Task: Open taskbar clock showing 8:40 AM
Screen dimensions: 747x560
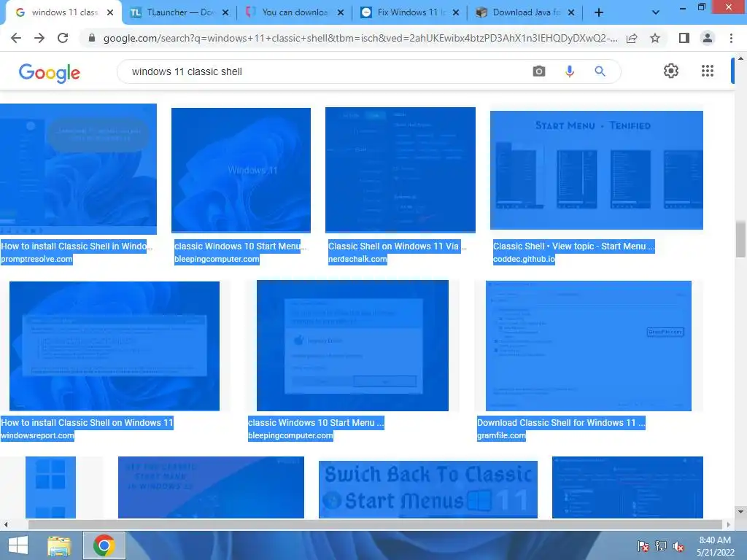Action: click(x=715, y=546)
